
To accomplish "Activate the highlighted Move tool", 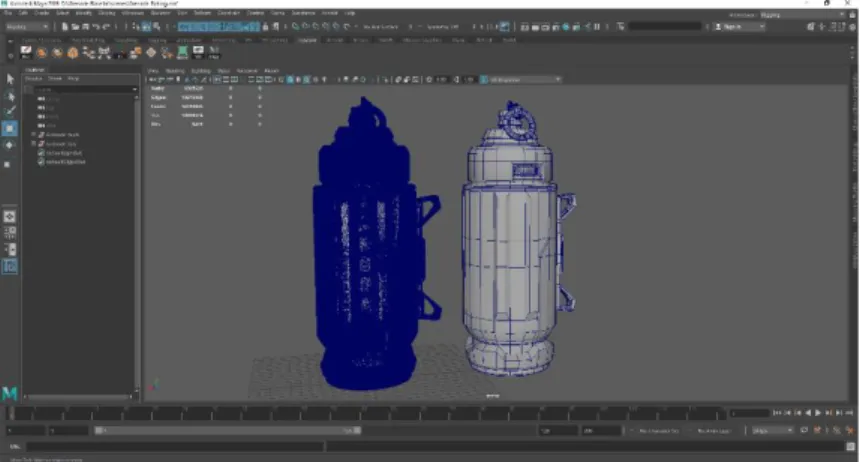I will [x=10, y=128].
